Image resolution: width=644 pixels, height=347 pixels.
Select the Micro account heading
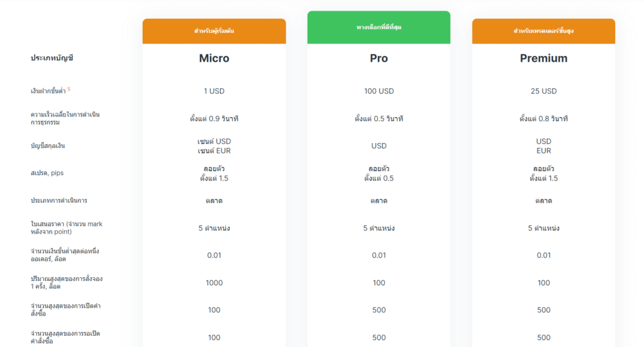point(214,59)
